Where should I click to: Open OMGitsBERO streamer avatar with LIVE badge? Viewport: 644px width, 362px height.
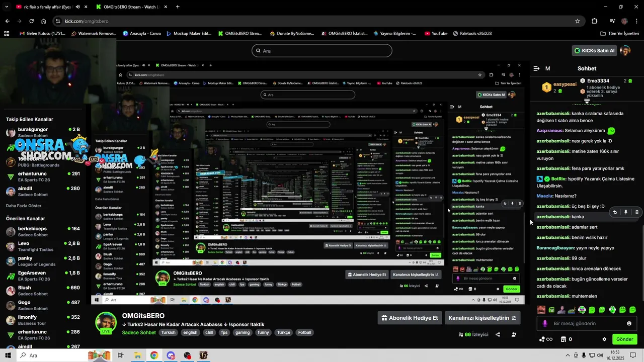(106, 322)
